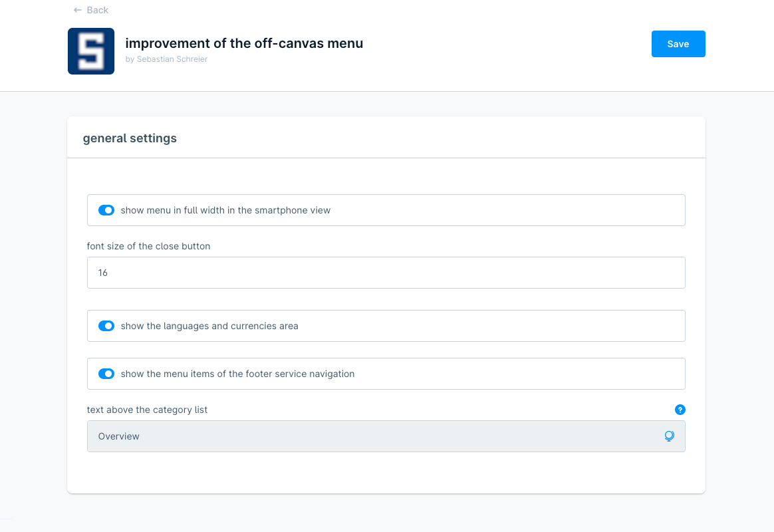Toggle footer service navigation items switch
This screenshot has width=774, height=532.
click(x=106, y=374)
